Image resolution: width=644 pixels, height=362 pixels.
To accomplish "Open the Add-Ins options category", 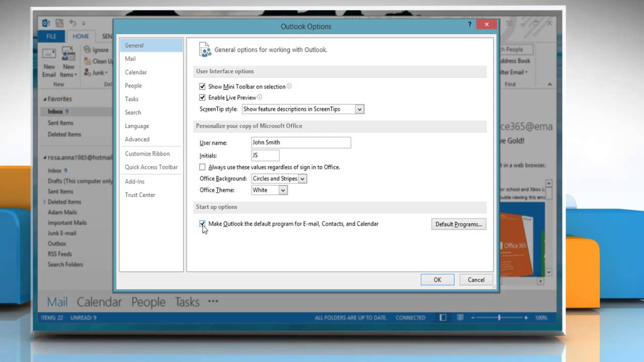I will (151, 182).
